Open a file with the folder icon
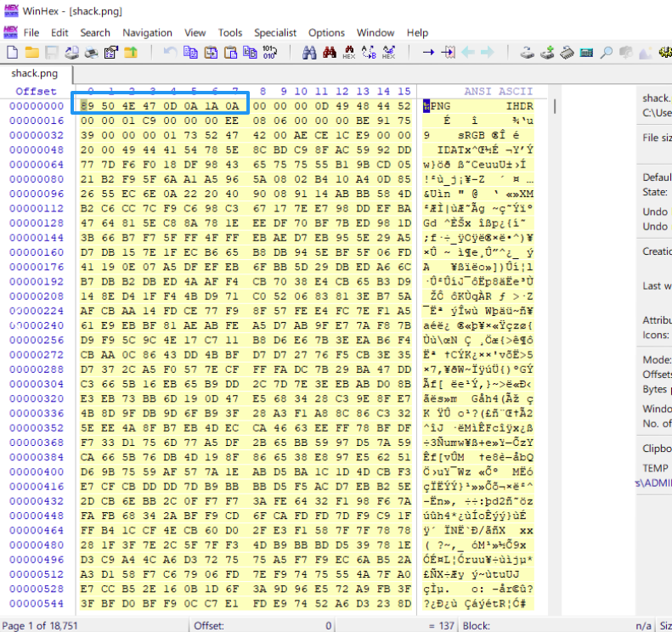 coord(31,53)
